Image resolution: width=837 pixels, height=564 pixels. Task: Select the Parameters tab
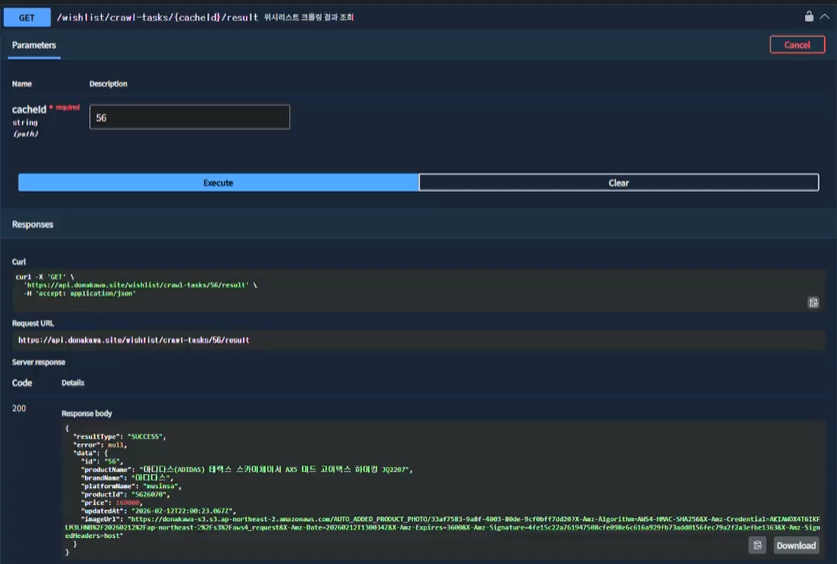tap(34, 45)
